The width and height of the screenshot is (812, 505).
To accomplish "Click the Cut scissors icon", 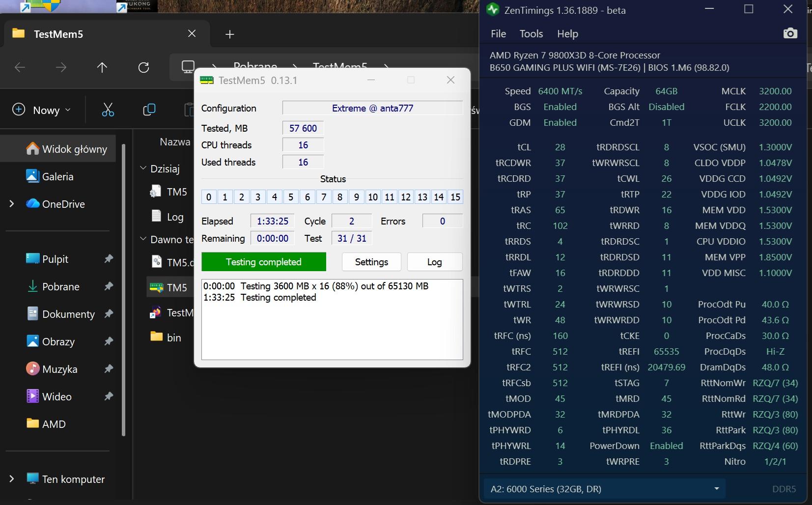I will pyautogui.click(x=108, y=110).
